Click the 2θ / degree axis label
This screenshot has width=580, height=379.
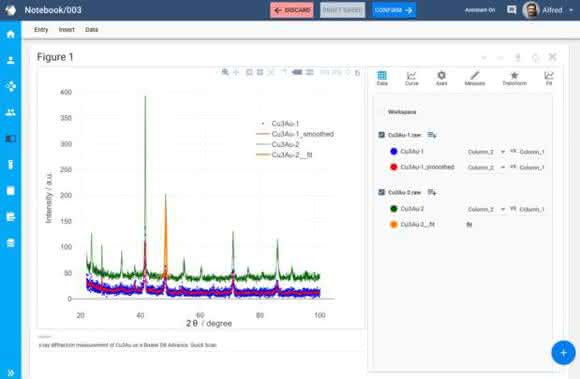pyautogui.click(x=209, y=324)
